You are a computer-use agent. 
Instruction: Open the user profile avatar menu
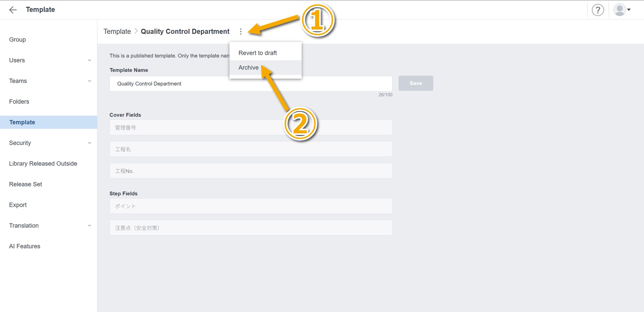pos(622,10)
